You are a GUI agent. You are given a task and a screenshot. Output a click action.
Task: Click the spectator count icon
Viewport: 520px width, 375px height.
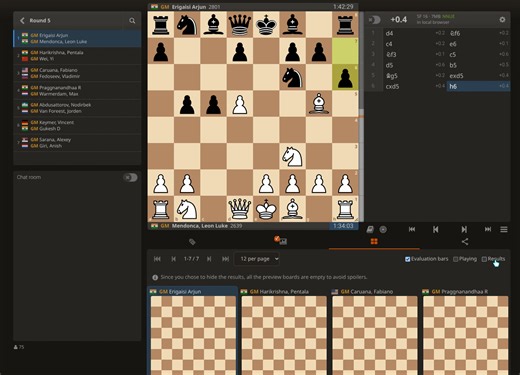(x=16, y=347)
